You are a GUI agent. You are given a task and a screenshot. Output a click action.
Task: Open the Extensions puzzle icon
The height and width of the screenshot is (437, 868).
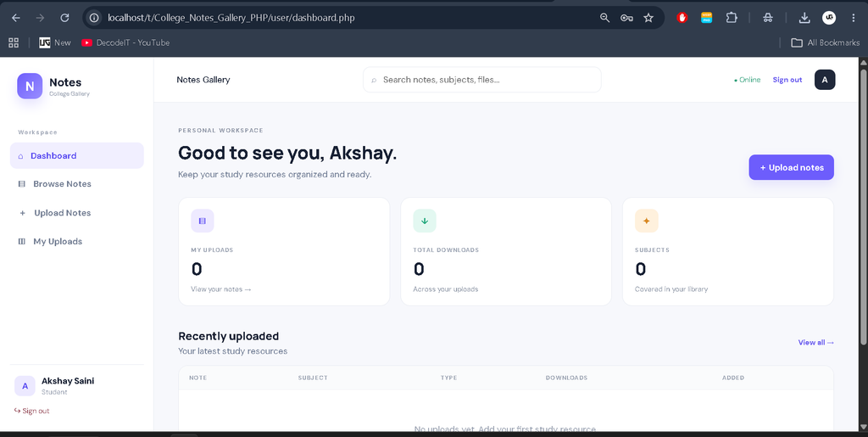pos(732,18)
